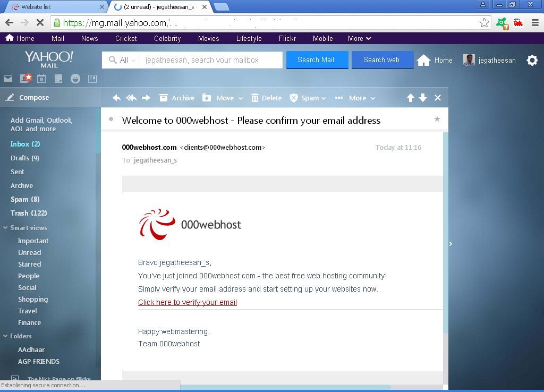This screenshot has width=544, height=392.
Task: Open the notepad icon
Action: pos(58,79)
